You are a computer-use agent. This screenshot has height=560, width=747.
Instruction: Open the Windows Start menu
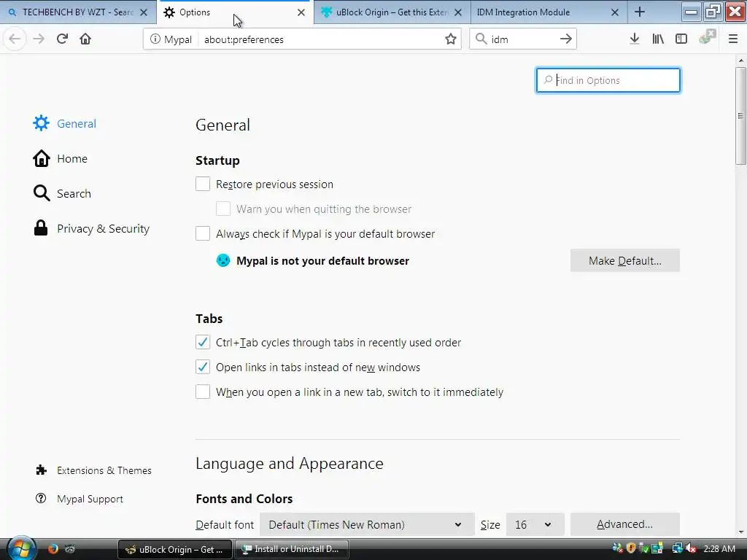pos(20,549)
